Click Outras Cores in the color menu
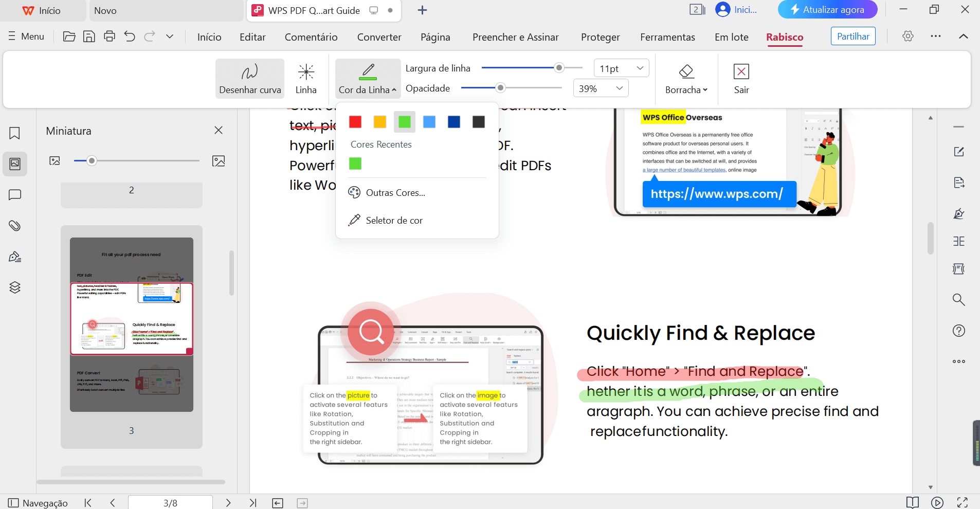Image resolution: width=980 pixels, height=509 pixels. 395,192
